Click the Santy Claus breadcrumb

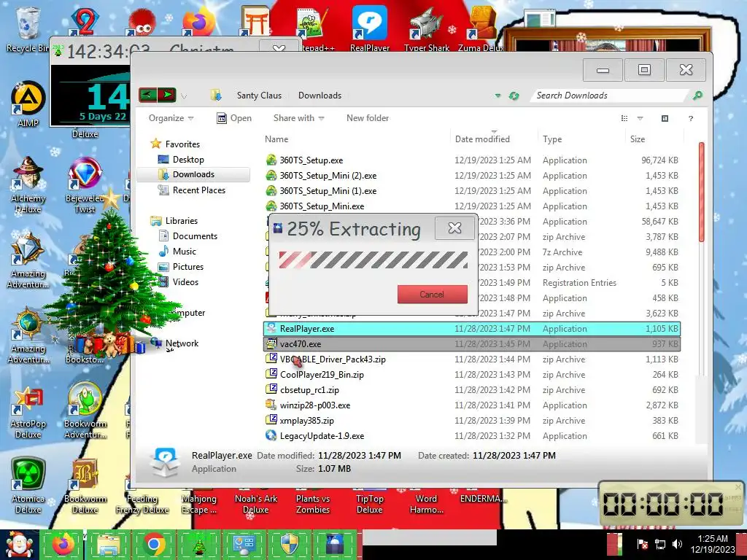pos(259,96)
